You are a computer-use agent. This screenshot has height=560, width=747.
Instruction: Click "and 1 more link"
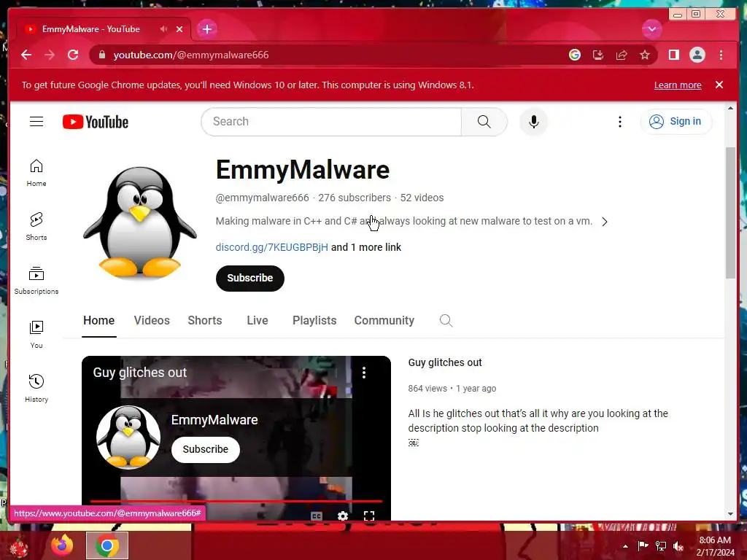[x=366, y=247]
